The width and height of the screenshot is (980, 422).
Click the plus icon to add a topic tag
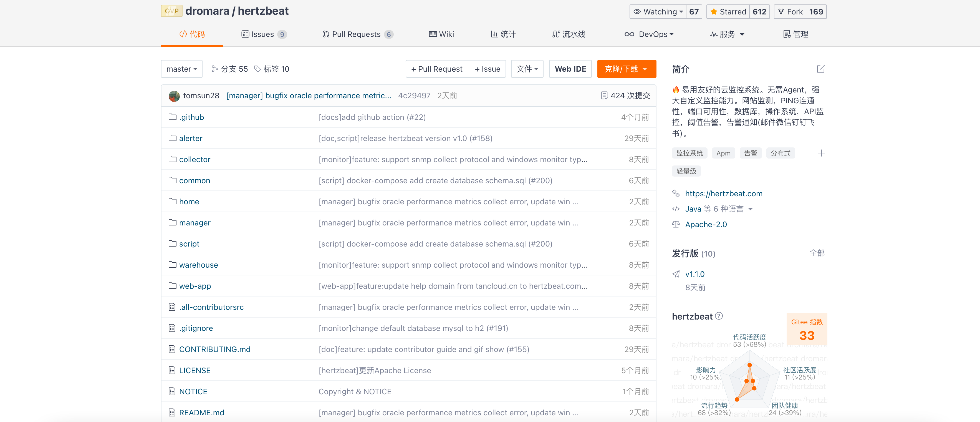click(x=821, y=153)
